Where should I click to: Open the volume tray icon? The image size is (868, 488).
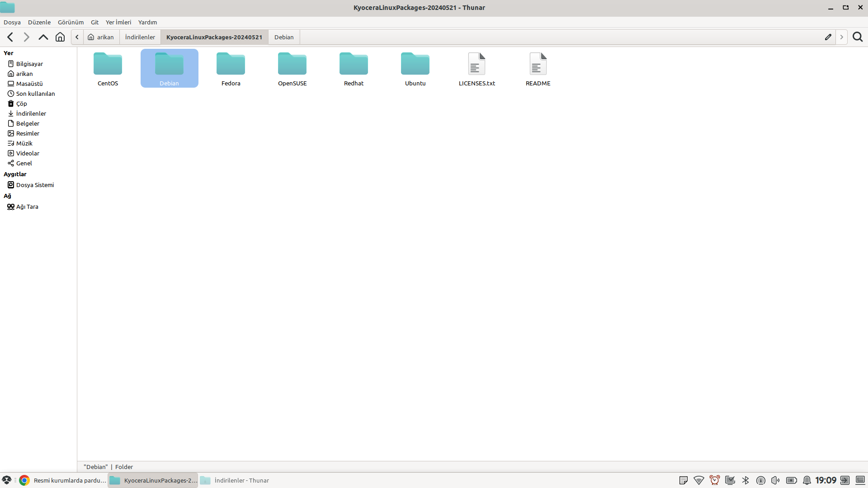click(x=775, y=480)
